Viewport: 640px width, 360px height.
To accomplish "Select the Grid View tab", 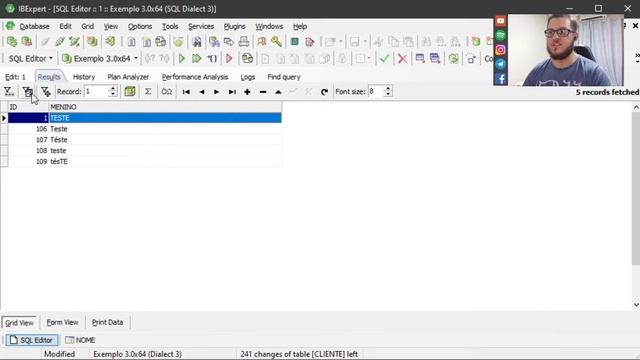I will click(19, 323).
